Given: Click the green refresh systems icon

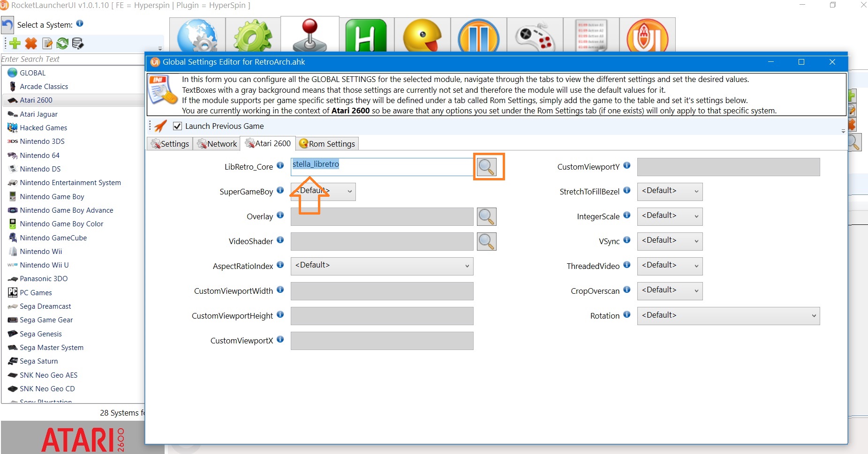Looking at the screenshot, I should (62, 44).
